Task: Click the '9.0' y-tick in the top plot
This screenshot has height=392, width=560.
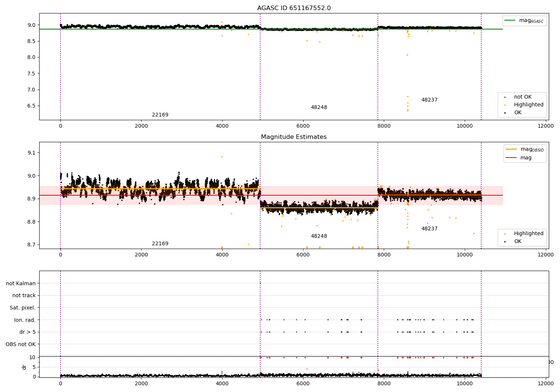Action: [x=32, y=25]
